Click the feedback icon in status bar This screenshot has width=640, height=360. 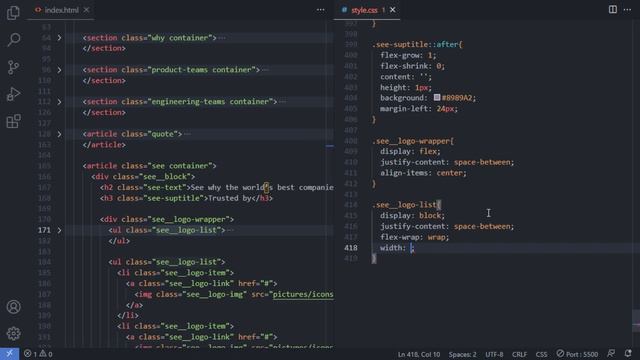tap(611, 353)
